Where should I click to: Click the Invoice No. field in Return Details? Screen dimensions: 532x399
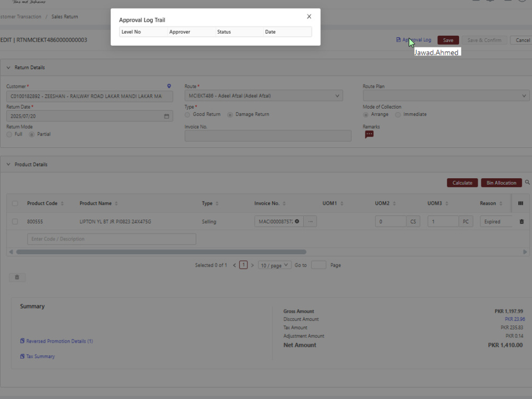268,136
